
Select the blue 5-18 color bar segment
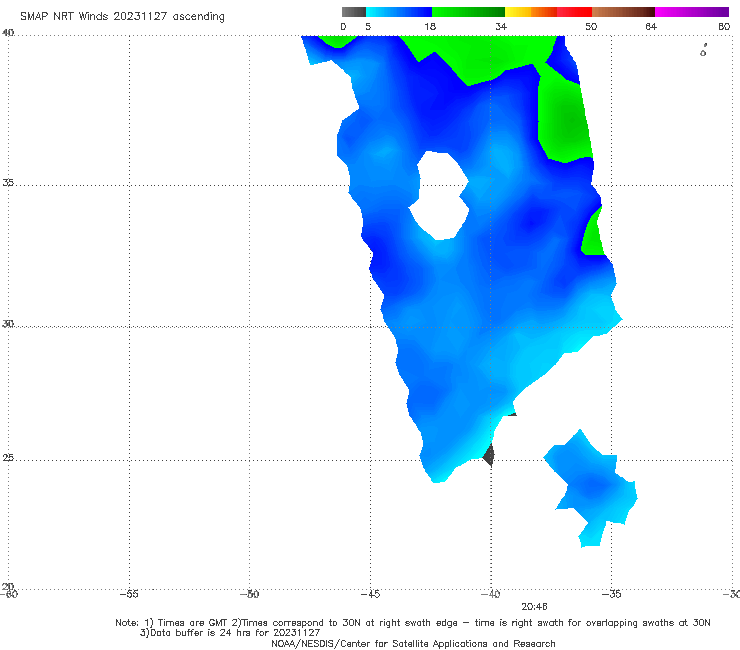click(x=399, y=12)
